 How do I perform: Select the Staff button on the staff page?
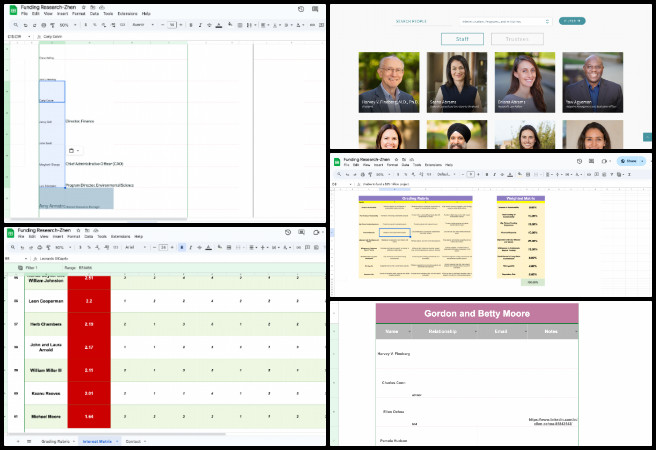[462, 39]
